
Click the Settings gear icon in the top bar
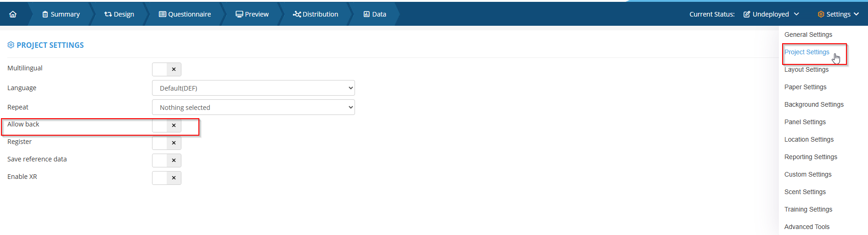coord(821,14)
